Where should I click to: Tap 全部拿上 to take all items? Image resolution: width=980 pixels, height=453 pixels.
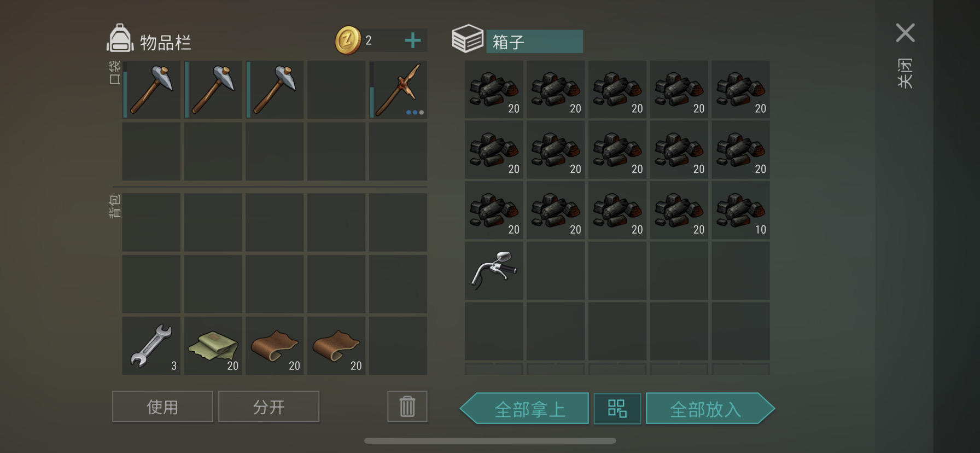pyautogui.click(x=524, y=409)
